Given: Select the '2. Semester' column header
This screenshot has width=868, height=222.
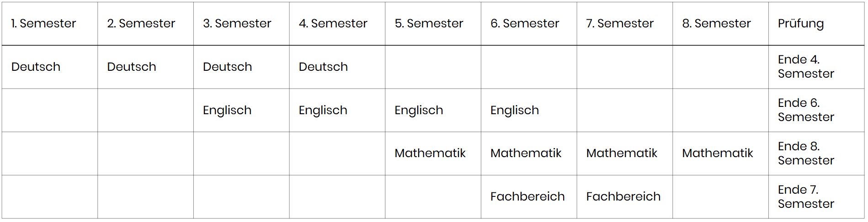Looking at the screenshot, I should (x=141, y=23).
